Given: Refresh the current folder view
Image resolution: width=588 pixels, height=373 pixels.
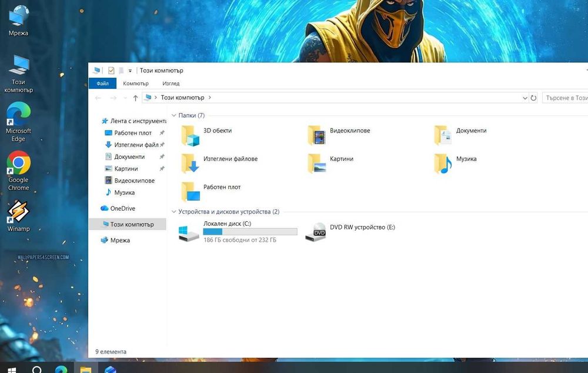Looking at the screenshot, I should pyautogui.click(x=533, y=98).
